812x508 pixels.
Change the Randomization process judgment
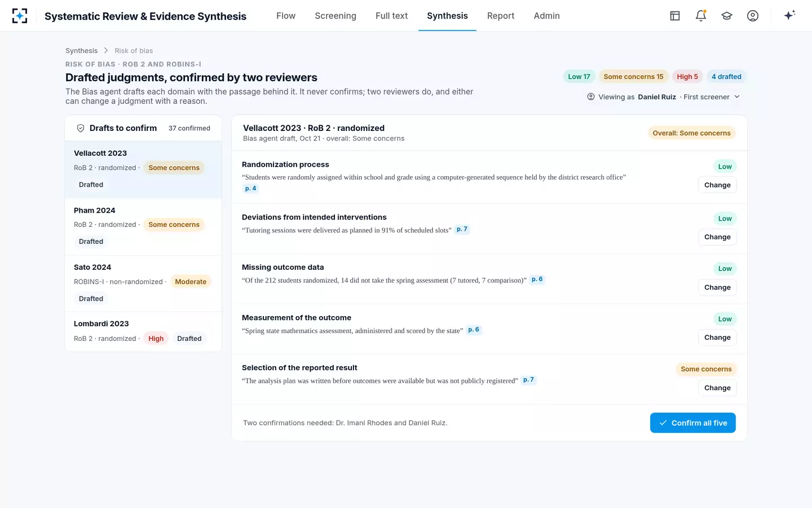[717, 185]
